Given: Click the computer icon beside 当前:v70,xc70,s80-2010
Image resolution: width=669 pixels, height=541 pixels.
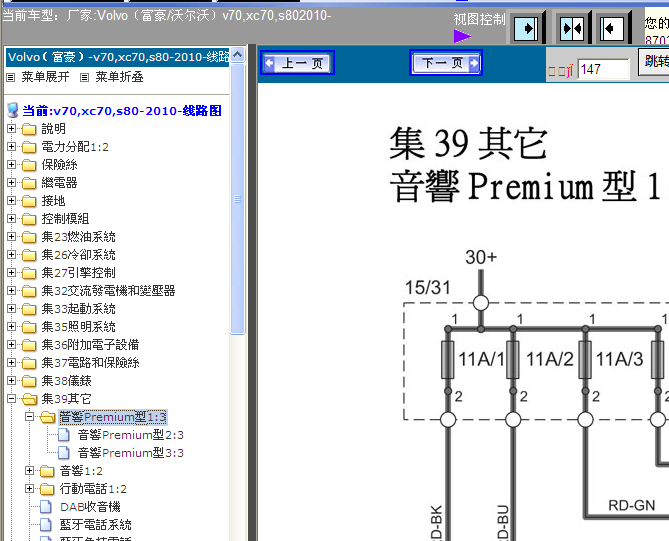Looking at the screenshot, I should [13, 111].
